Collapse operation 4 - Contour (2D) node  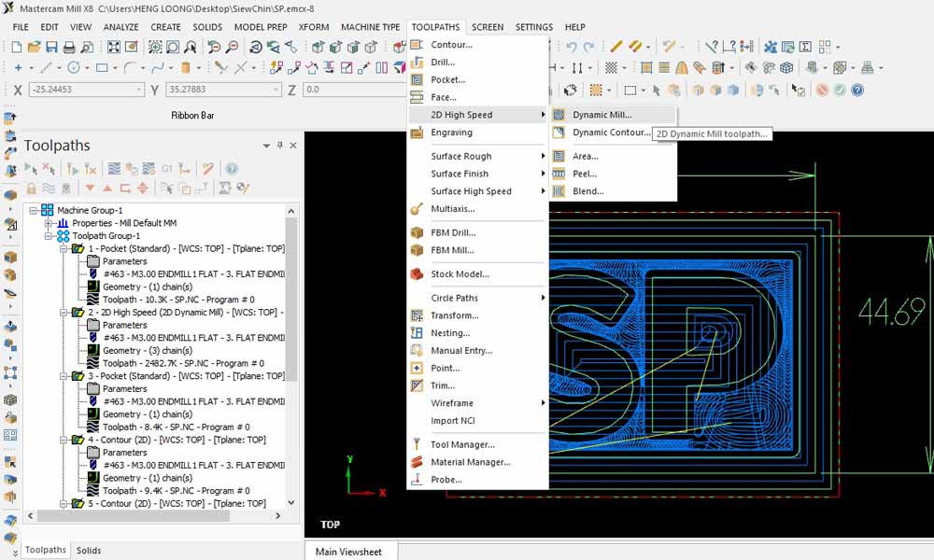(x=64, y=440)
